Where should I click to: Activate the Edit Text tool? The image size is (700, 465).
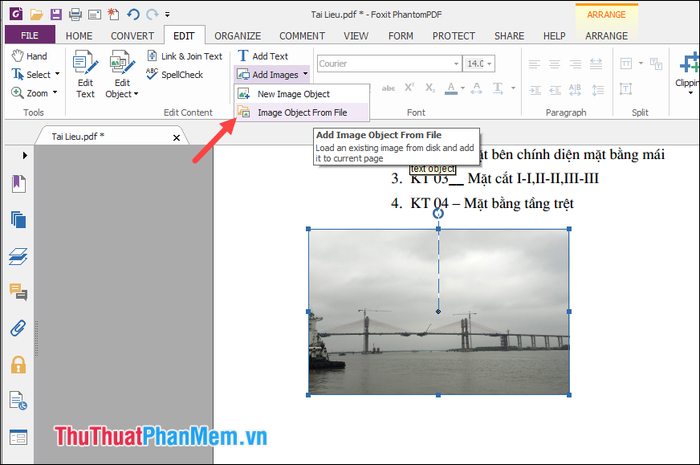(x=85, y=74)
